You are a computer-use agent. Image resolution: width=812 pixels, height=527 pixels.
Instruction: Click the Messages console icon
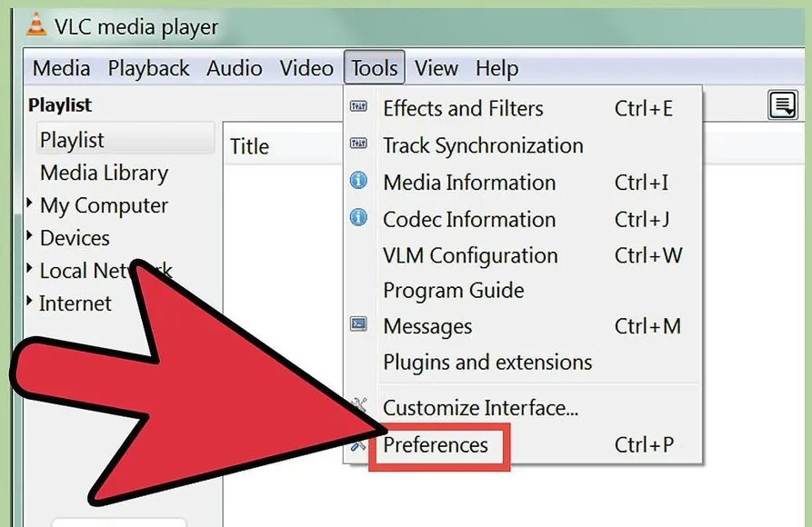click(359, 324)
